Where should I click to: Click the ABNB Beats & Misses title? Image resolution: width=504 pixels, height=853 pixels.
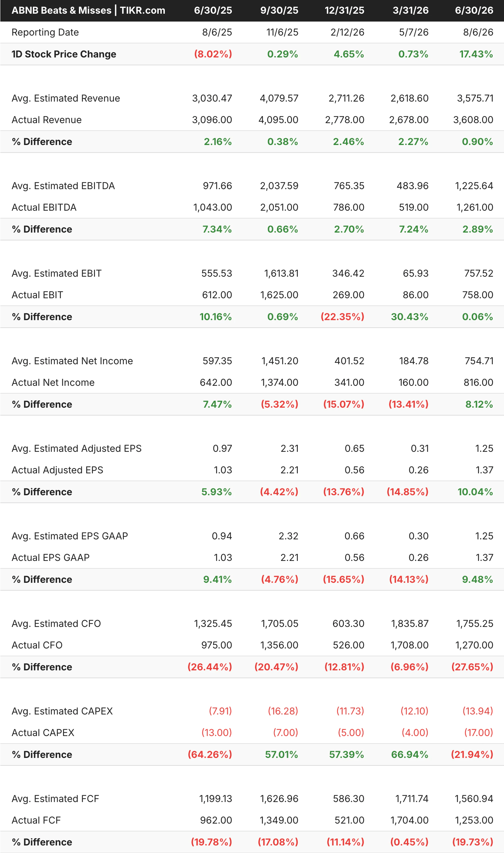[88, 10]
